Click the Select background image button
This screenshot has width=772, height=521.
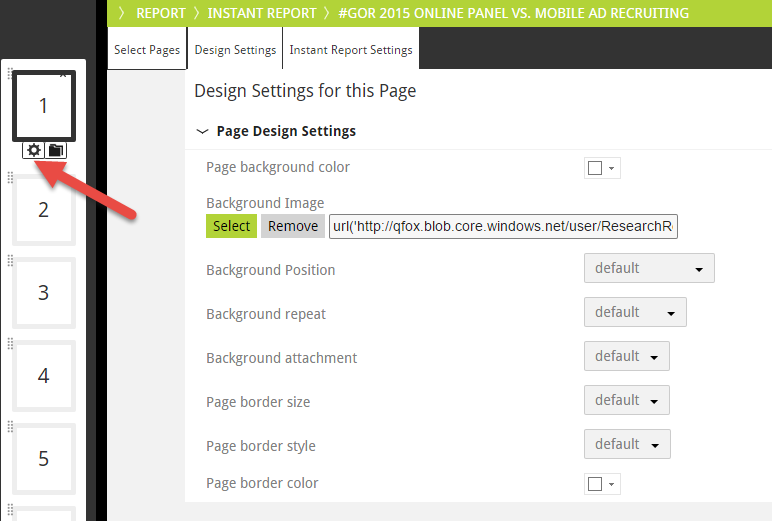point(231,226)
